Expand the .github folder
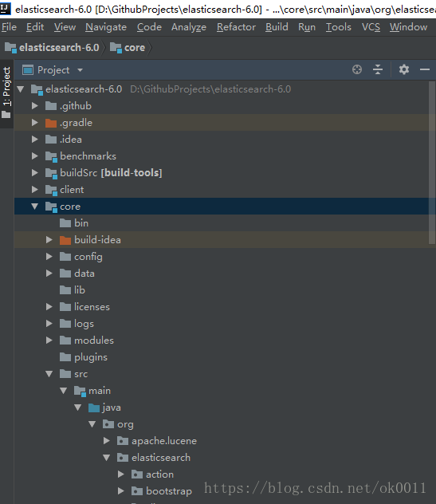The image size is (436, 504). (x=35, y=106)
